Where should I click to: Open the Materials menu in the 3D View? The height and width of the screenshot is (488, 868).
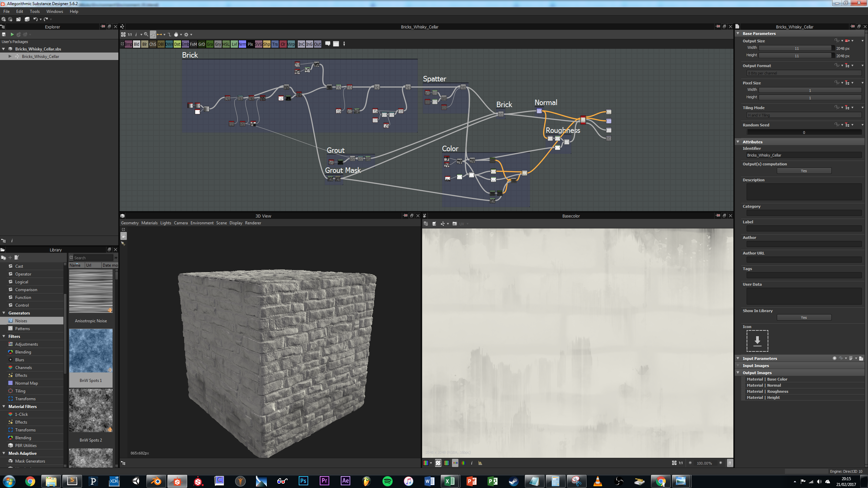point(149,223)
